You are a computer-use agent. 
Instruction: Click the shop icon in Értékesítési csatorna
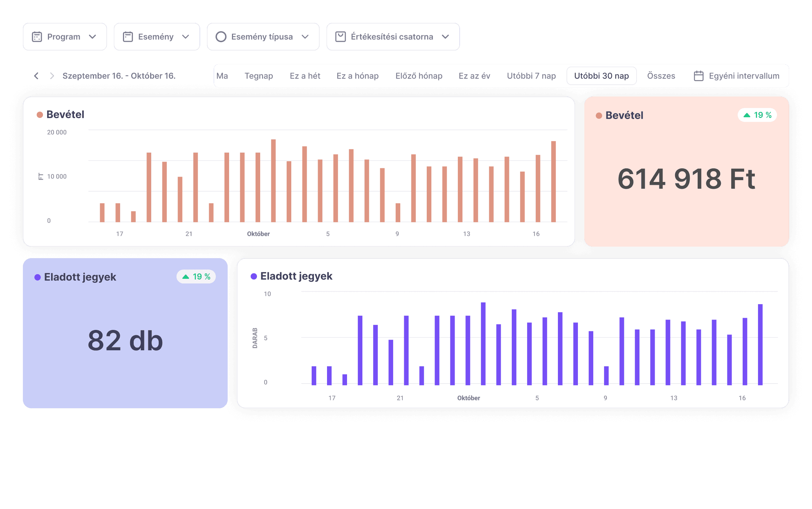pos(340,37)
